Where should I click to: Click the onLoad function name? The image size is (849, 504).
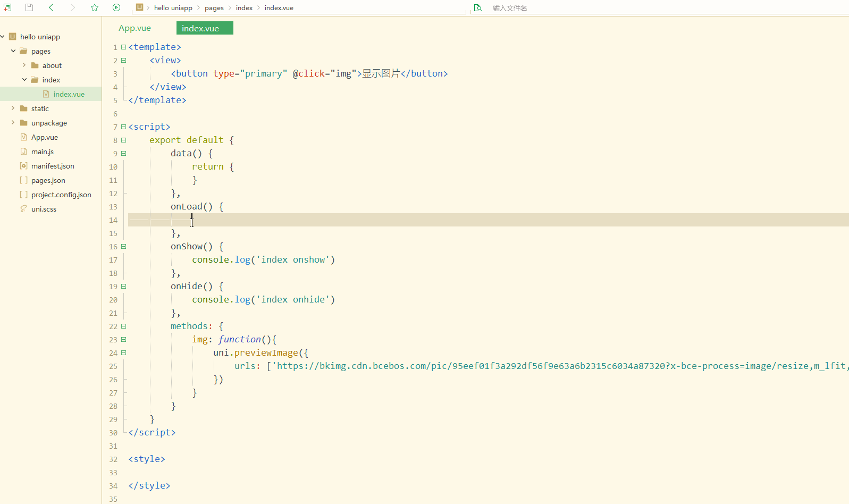[187, 206]
